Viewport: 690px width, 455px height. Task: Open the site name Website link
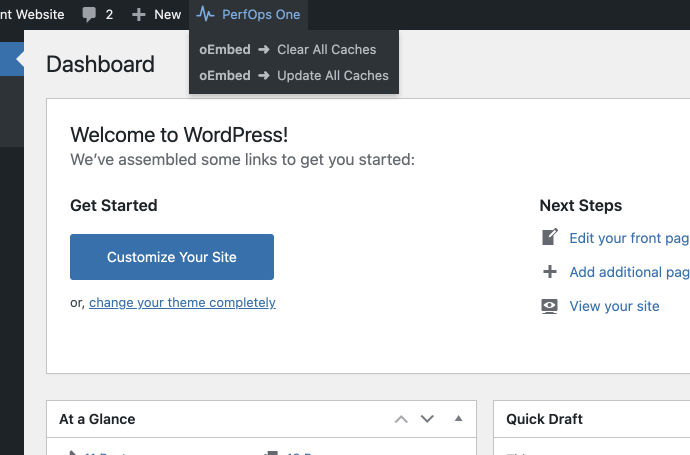[x=32, y=15]
